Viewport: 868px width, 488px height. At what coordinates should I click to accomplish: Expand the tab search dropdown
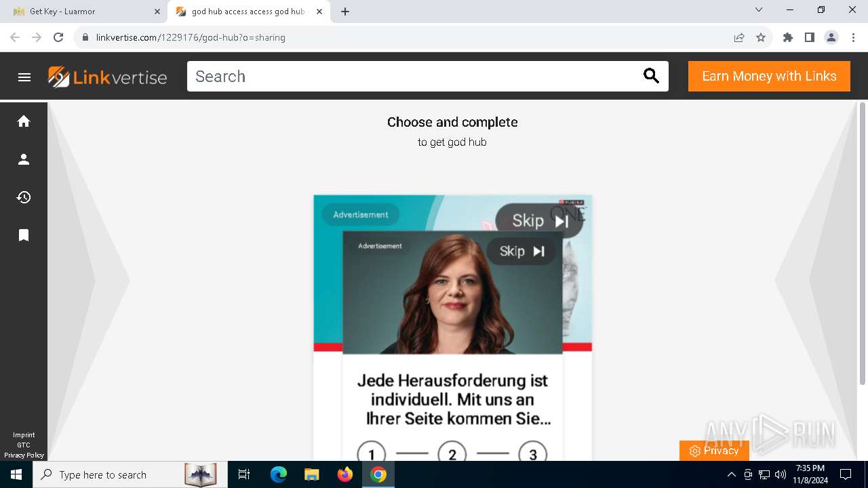tap(759, 10)
